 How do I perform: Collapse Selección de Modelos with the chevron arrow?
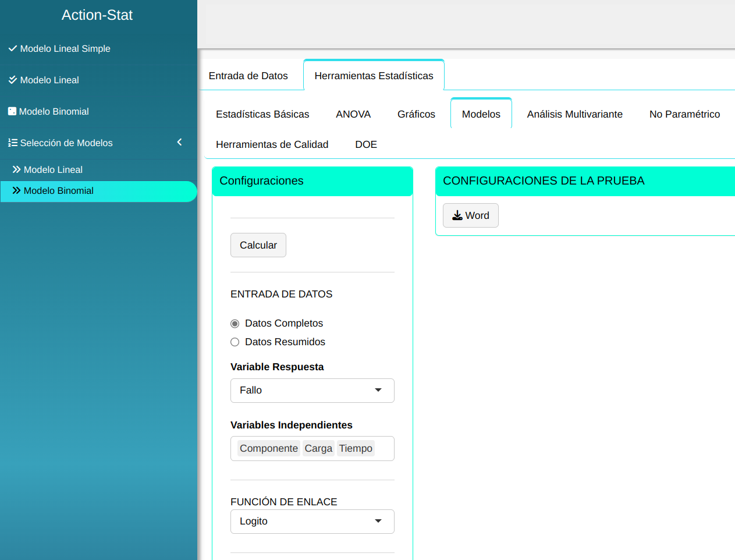point(179,142)
